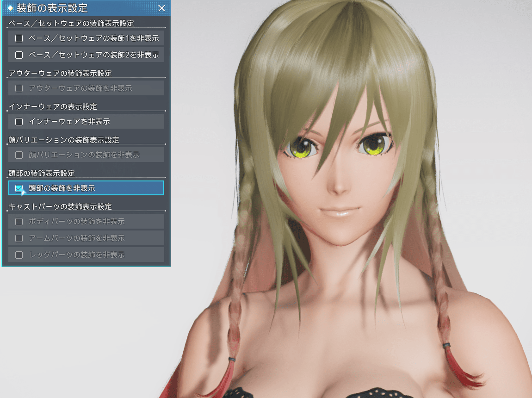532x398 pixels.
Task: Enable hiding base/setwear decoration 2
Action: point(19,55)
